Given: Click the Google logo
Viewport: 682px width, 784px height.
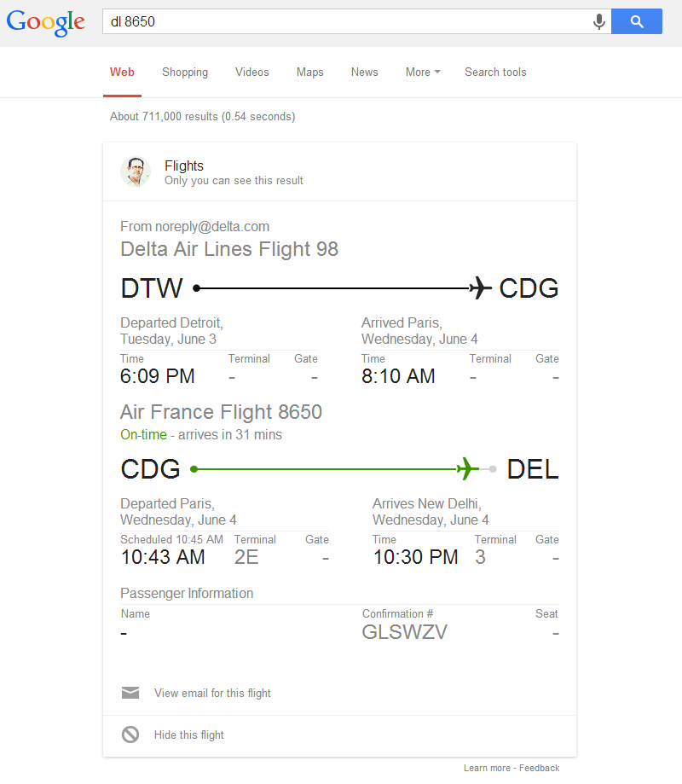Looking at the screenshot, I should (45, 22).
